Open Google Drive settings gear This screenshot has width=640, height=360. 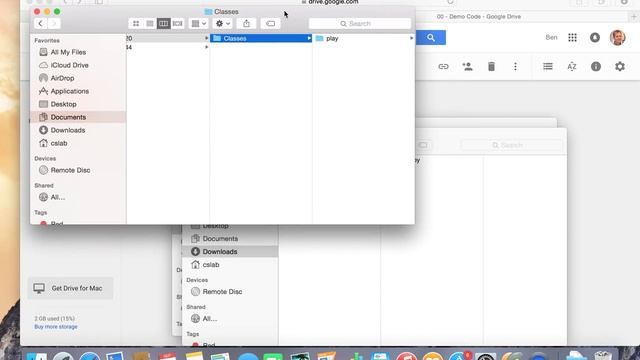pyautogui.click(x=620, y=67)
